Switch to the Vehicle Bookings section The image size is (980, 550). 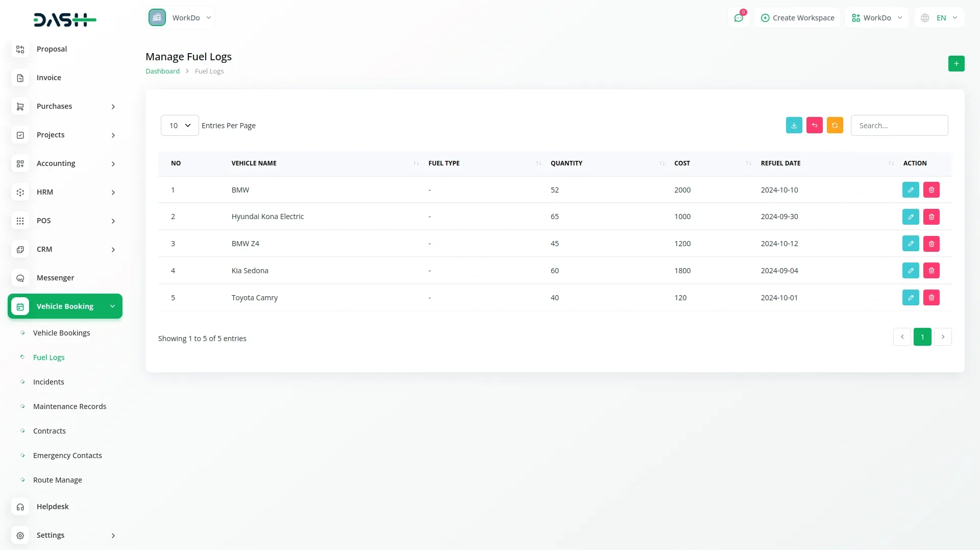(x=61, y=332)
